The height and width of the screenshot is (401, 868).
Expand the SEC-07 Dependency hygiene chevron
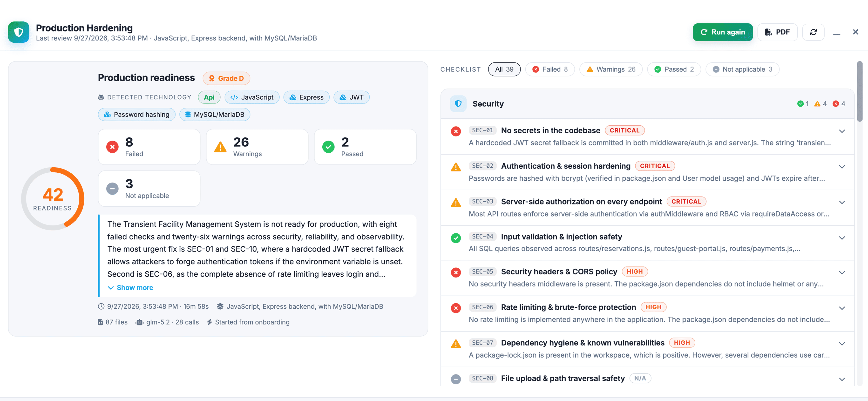click(x=842, y=344)
